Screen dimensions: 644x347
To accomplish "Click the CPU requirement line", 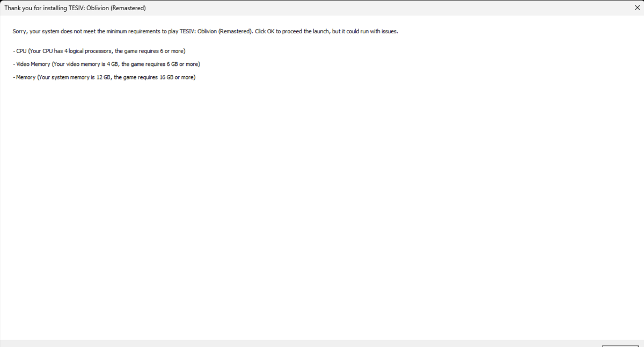I will pos(99,51).
